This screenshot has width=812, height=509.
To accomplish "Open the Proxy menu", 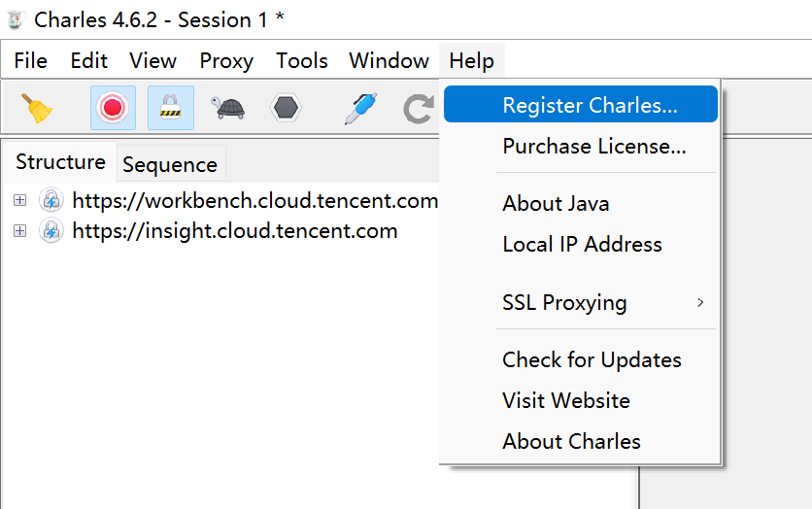I will pos(226,61).
